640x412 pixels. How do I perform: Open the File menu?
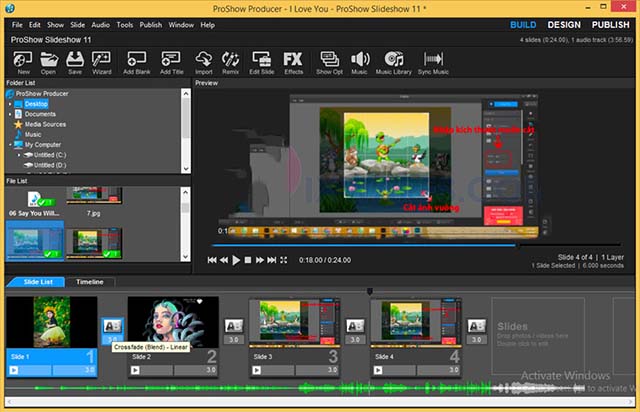[x=17, y=25]
